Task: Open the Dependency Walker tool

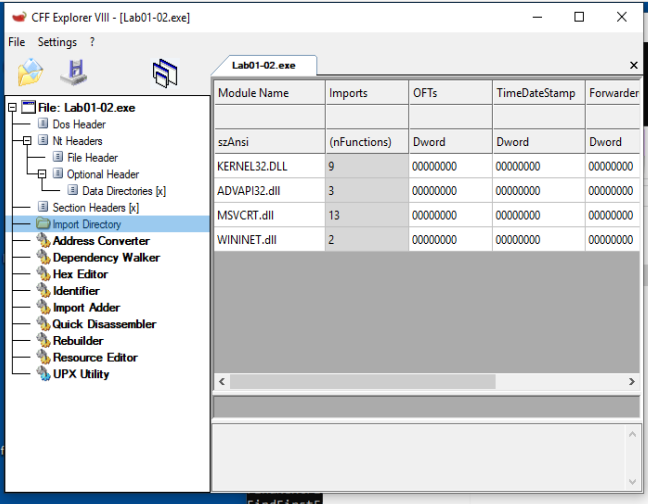Action: tap(106, 257)
